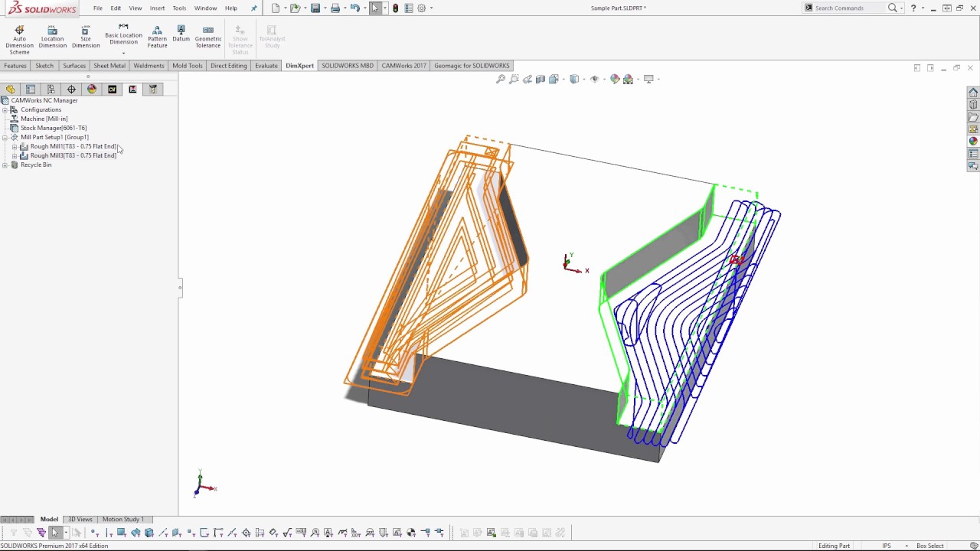Open the Options gear icon
This screenshot has height=551, width=980.
point(421,8)
